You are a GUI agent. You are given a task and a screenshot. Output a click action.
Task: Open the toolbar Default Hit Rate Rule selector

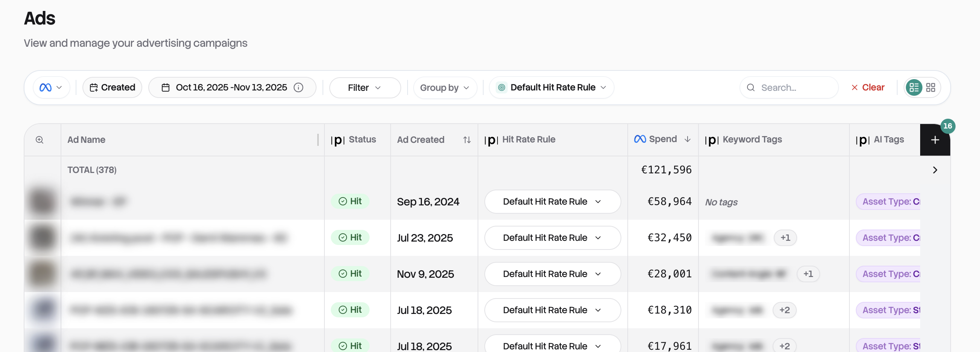click(552, 87)
